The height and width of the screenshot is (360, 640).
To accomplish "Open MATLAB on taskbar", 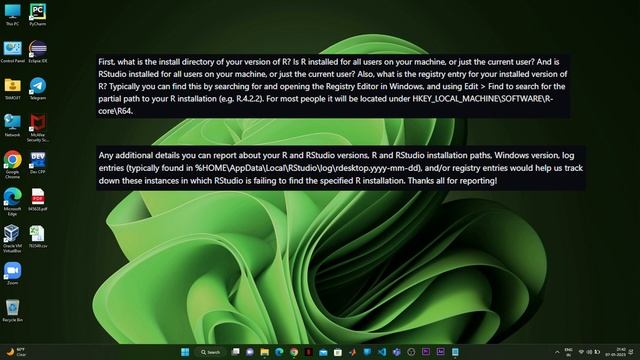I will point(352,352).
